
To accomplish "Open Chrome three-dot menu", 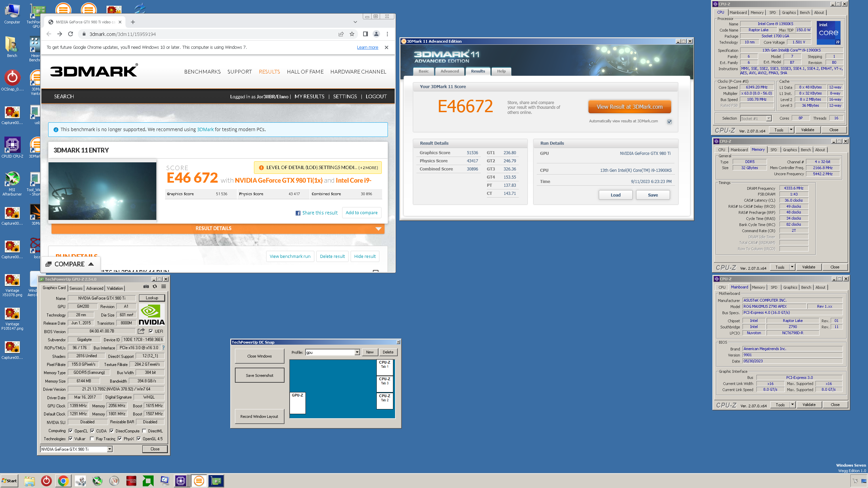I will (x=387, y=34).
